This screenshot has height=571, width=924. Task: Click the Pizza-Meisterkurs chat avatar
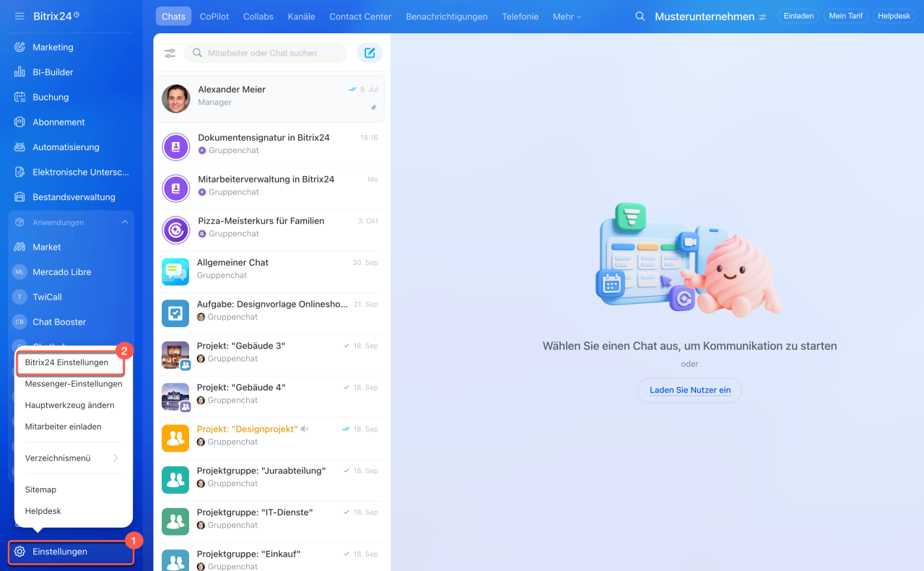pyautogui.click(x=175, y=230)
